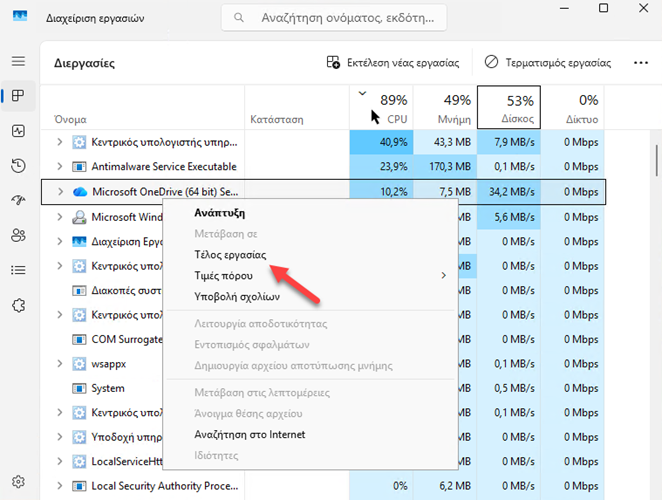The width and height of the screenshot is (662, 500).
Task: Choose Τέλος εργασίας from context menu
Action: pyautogui.click(x=230, y=255)
